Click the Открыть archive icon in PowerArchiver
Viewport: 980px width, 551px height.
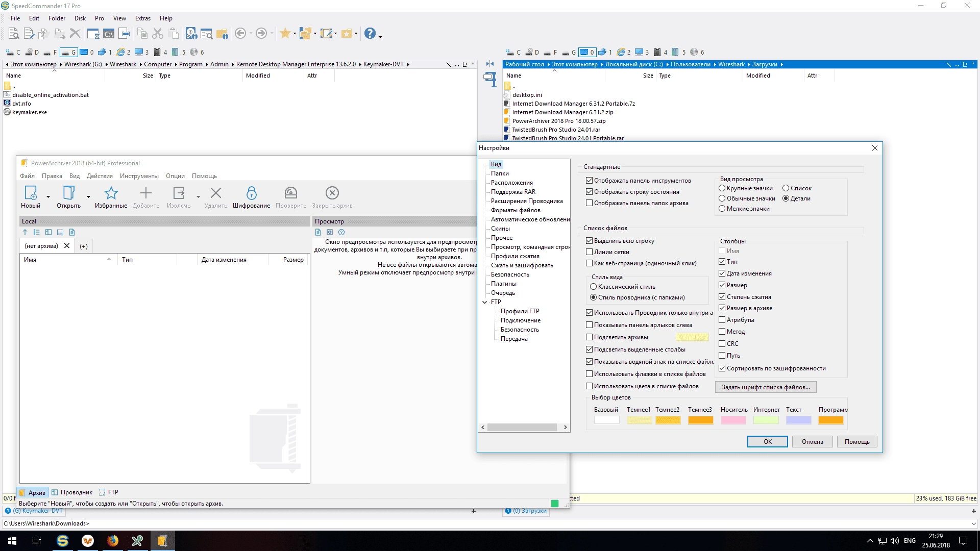click(x=68, y=193)
